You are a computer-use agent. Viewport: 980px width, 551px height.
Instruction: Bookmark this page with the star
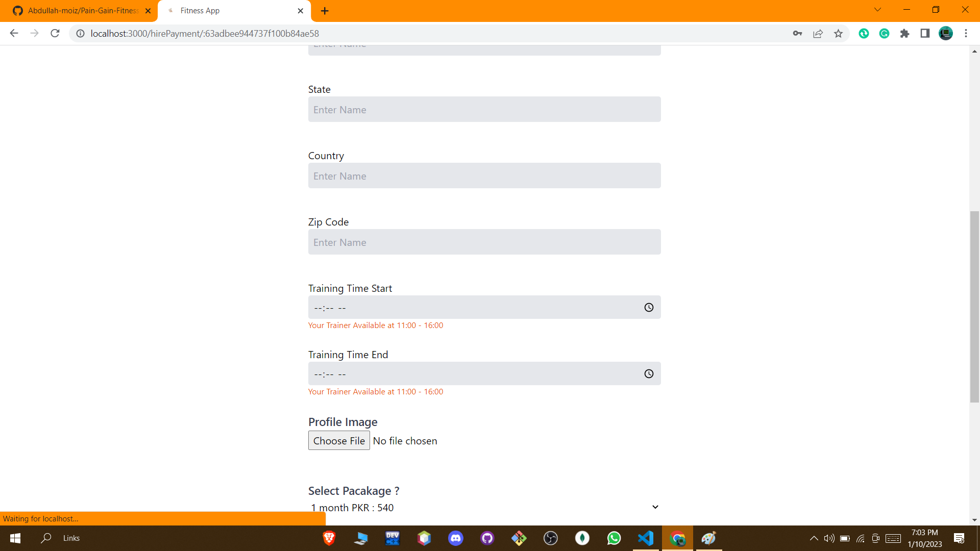838,34
